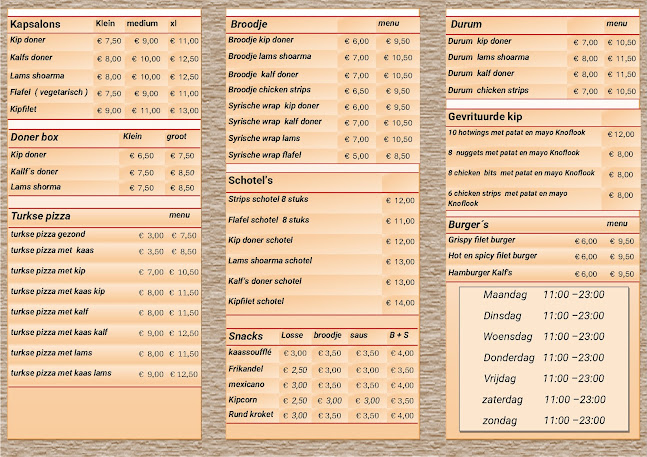Select the Turkse pizza section title

point(40,215)
